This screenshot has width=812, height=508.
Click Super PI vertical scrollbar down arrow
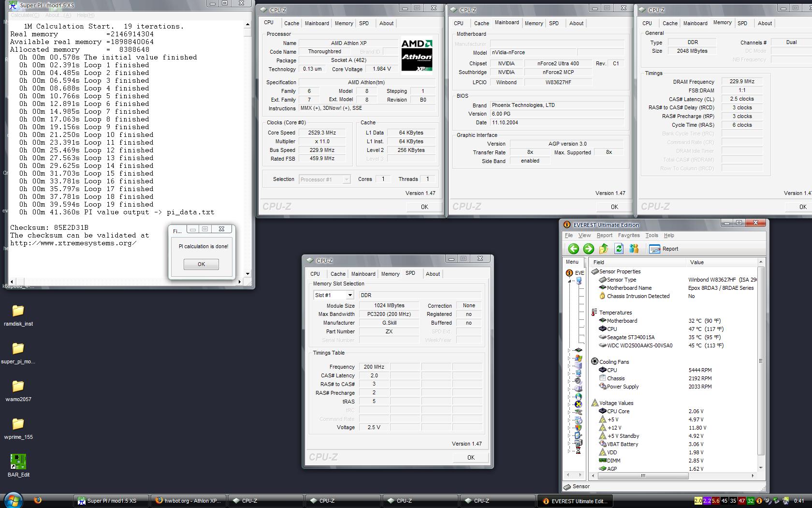[x=247, y=274]
